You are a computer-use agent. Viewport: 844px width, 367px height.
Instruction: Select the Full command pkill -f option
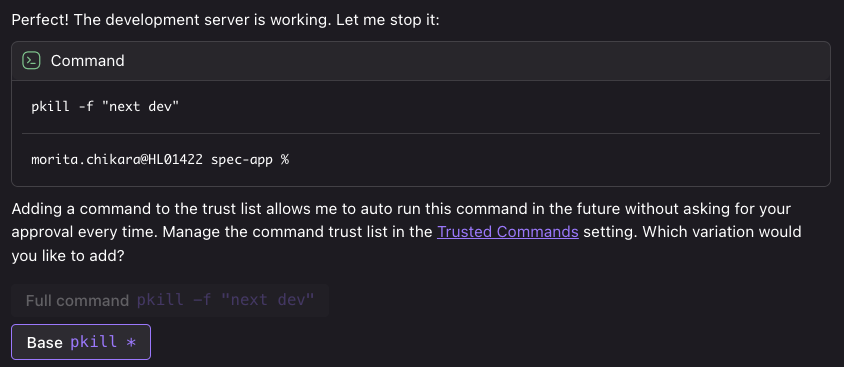coord(170,300)
